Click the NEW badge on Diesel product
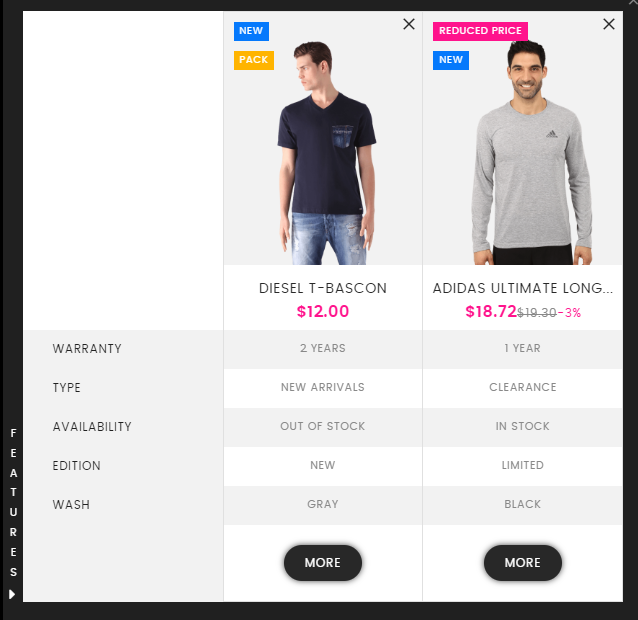The height and width of the screenshot is (620, 638). point(251,31)
